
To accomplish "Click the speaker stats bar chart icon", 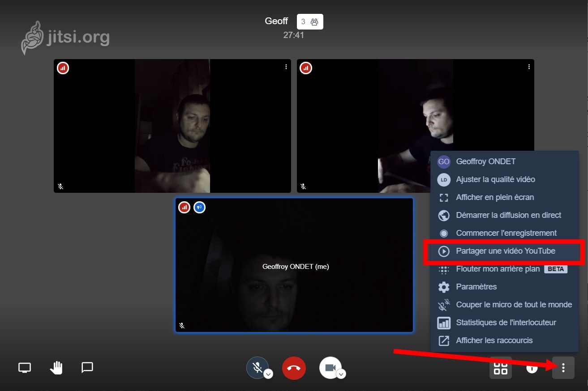I will 443,323.
